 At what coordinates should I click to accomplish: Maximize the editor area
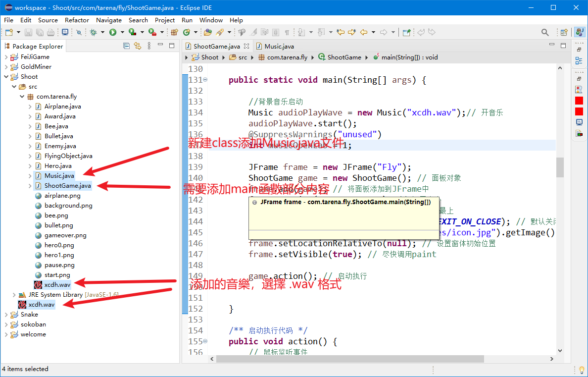(x=563, y=46)
